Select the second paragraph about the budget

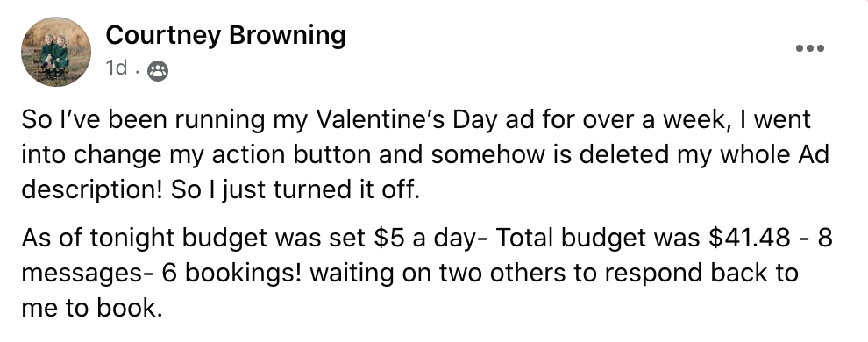click(x=427, y=273)
